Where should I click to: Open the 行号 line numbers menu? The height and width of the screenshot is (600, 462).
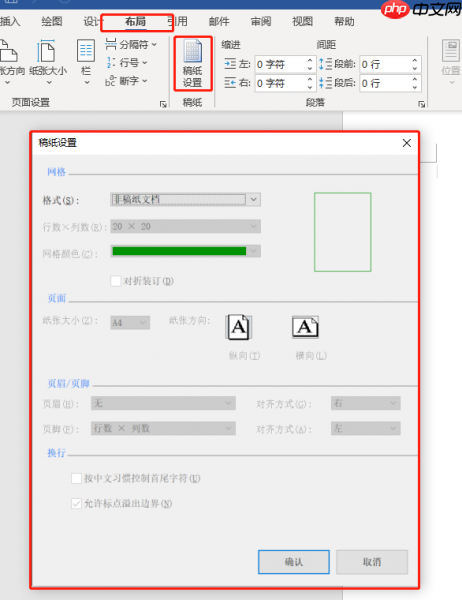point(127,62)
